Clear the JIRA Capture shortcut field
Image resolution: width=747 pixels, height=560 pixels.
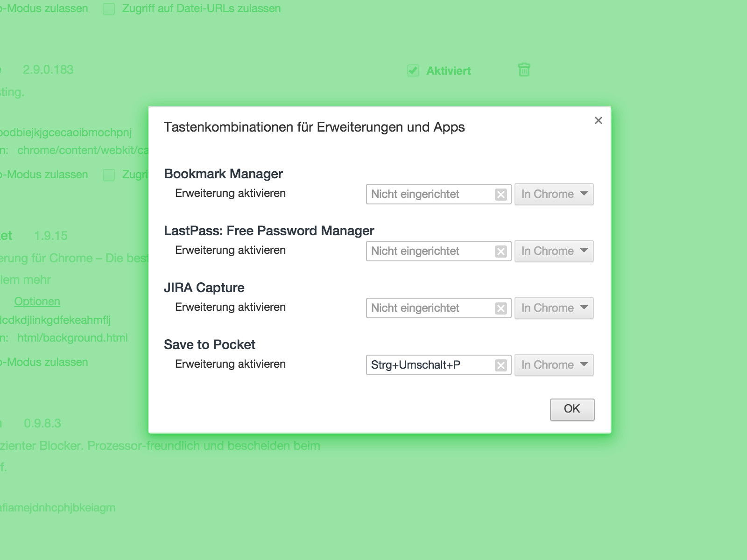click(x=500, y=308)
